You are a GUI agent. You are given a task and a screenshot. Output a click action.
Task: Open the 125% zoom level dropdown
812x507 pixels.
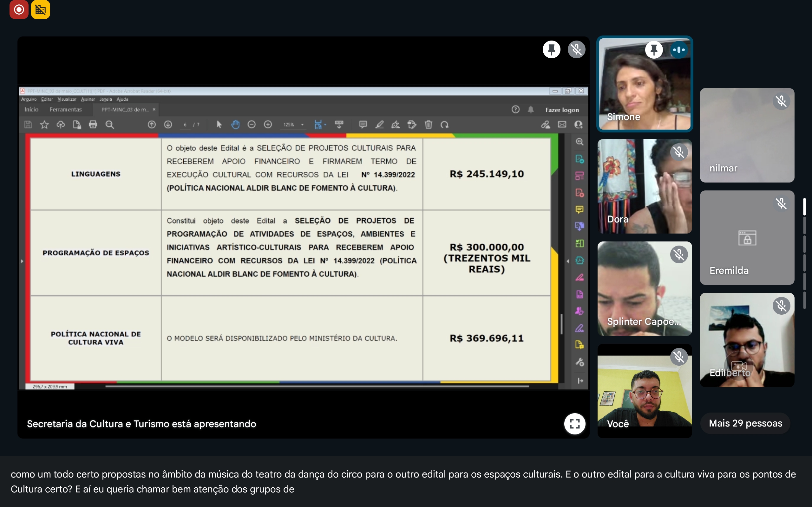pos(302,125)
